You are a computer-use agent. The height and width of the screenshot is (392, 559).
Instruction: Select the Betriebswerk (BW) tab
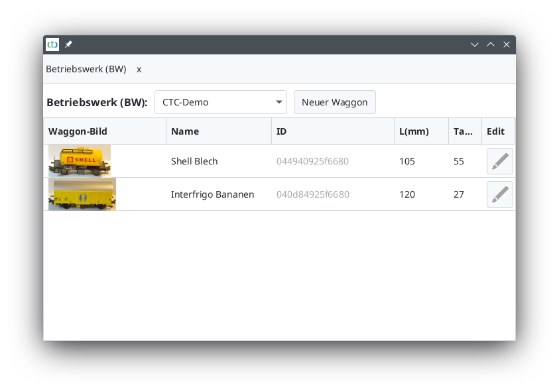86,69
